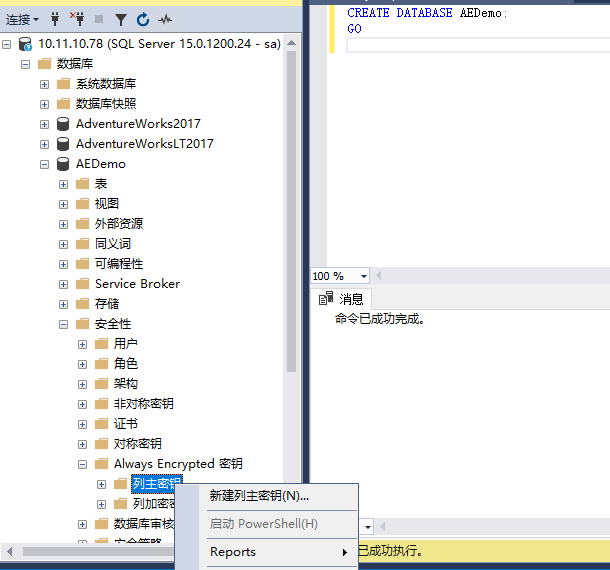Open the 连接 dropdown in Object Explorer
The image size is (610, 570).
pos(22,19)
